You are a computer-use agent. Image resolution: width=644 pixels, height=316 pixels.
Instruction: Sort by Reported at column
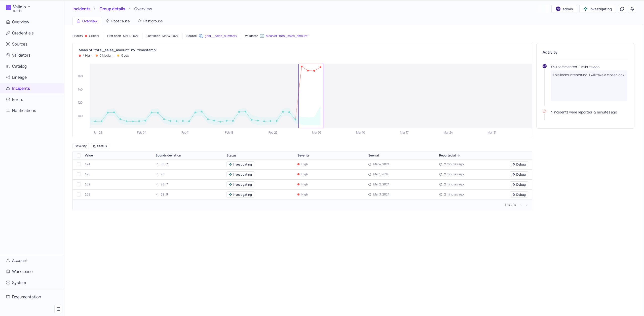pyautogui.click(x=449, y=155)
